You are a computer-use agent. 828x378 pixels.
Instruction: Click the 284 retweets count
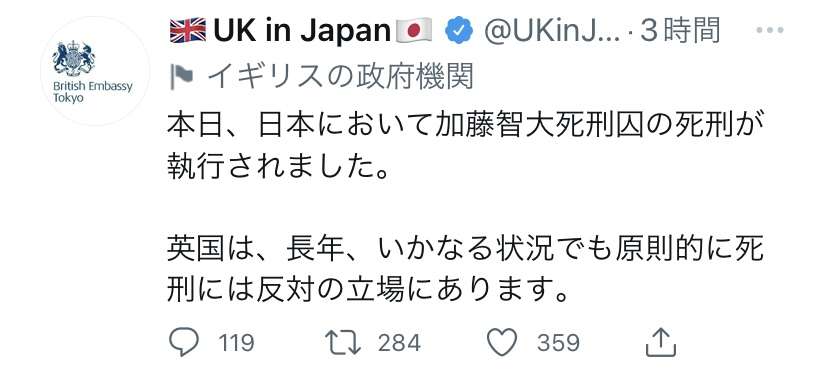[x=399, y=343]
